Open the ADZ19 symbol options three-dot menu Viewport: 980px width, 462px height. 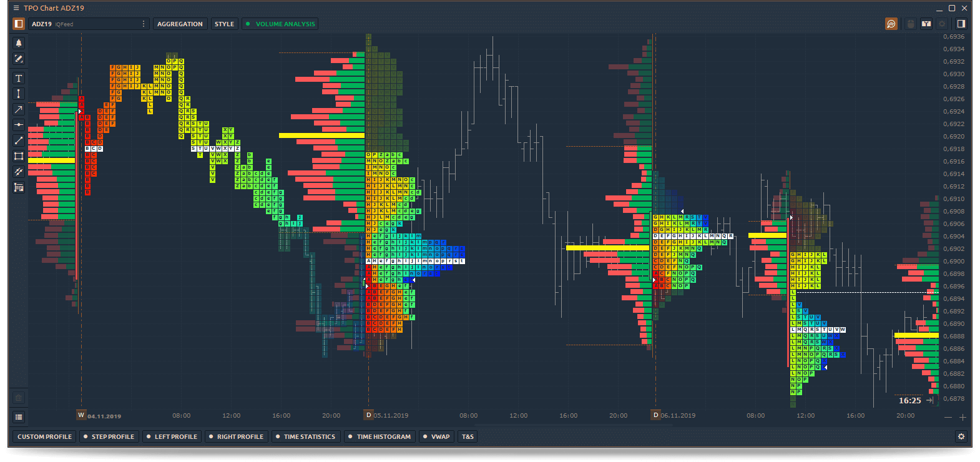click(x=144, y=24)
